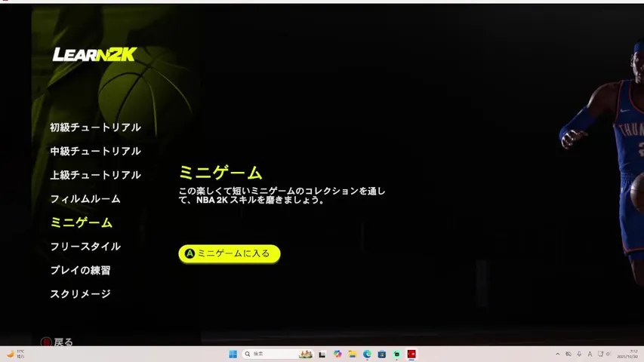Launch Copilot from the taskbar

(x=337, y=354)
